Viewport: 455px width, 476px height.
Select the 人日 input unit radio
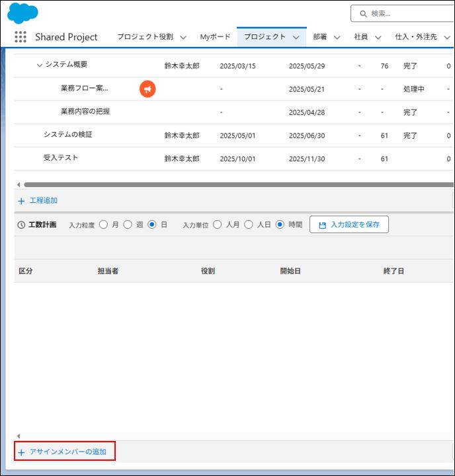[x=249, y=225]
